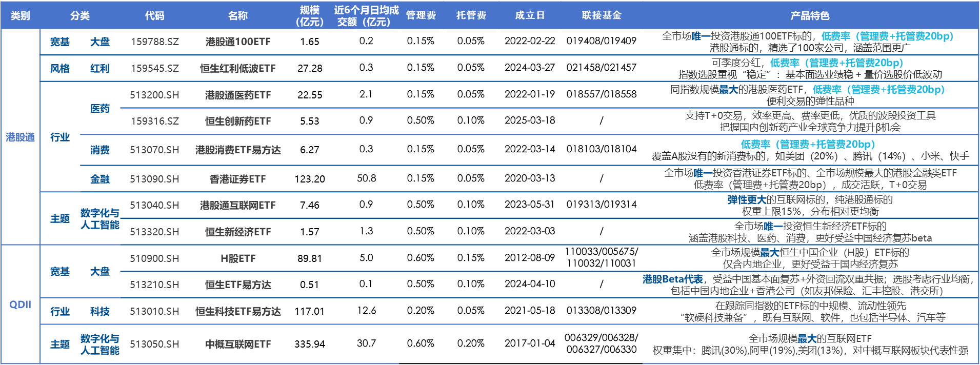Click feeder fund 019313/019314 cell

pos(602,205)
